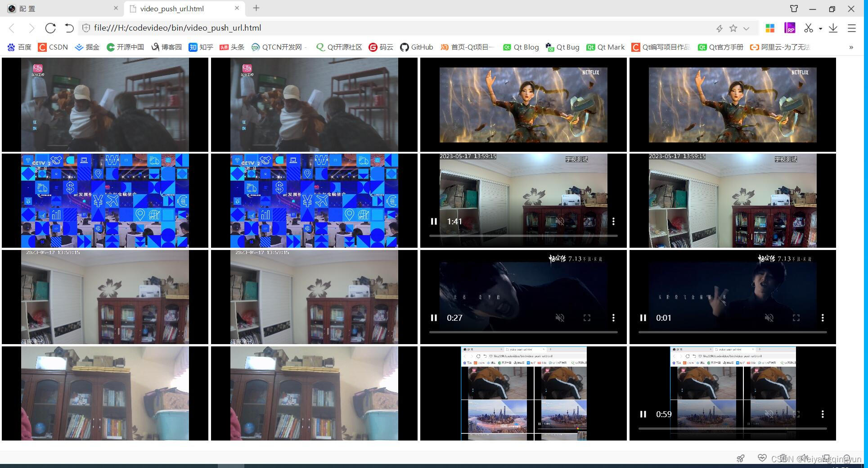
Task: Seek on the 0:01 video progress bar
Action: click(x=733, y=332)
